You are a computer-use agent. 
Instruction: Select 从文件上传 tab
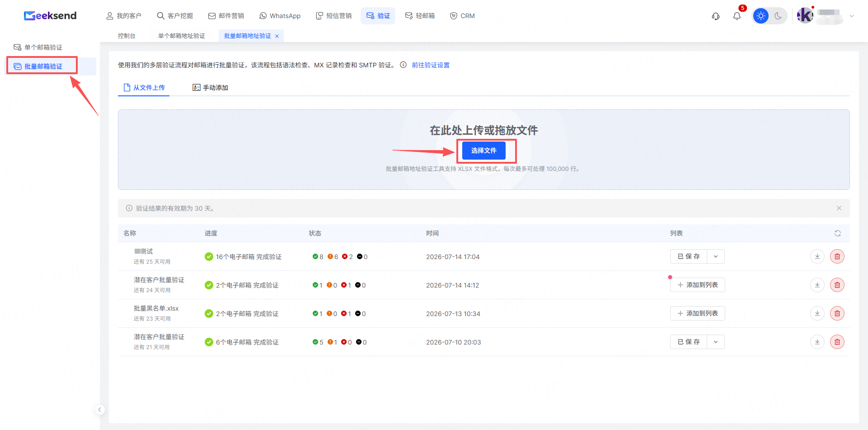coord(144,87)
